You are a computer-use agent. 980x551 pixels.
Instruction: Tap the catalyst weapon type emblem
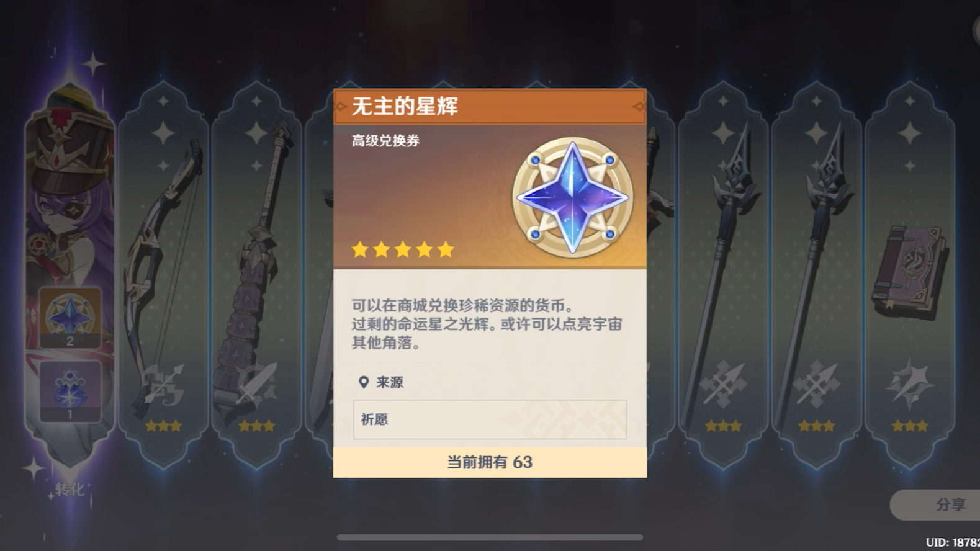point(910,385)
